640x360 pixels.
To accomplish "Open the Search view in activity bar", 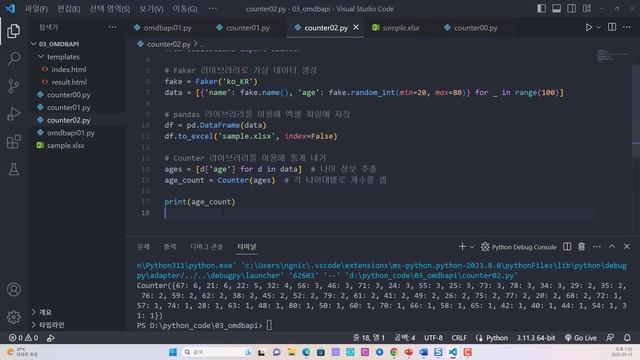I will click(x=13, y=58).
